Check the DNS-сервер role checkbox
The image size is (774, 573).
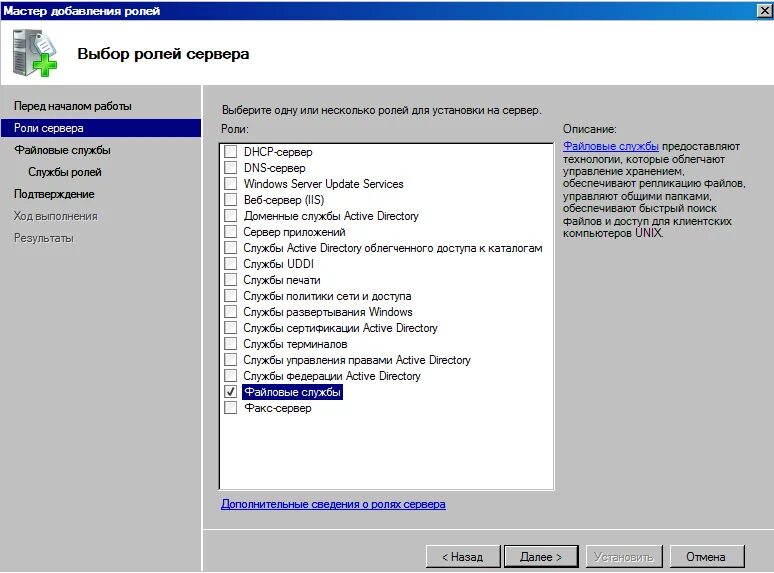point(231,168)
